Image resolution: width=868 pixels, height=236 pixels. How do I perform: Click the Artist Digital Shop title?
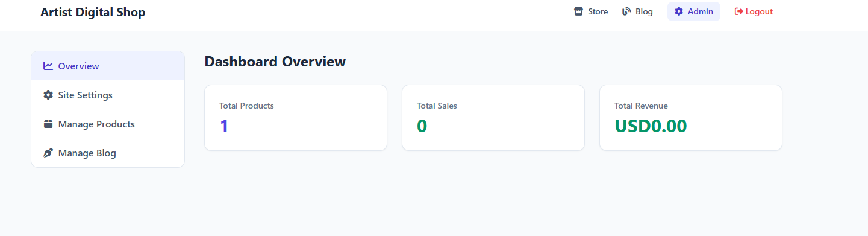point(93,12)
